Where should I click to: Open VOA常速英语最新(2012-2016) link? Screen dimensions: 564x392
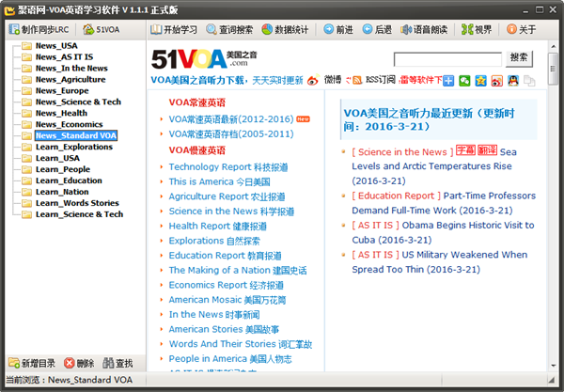click(231, 119)
